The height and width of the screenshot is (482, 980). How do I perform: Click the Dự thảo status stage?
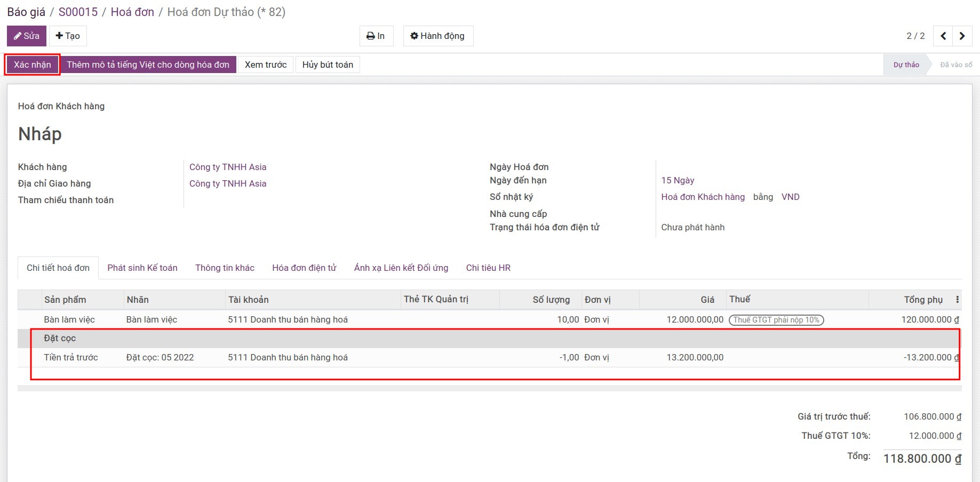(906, 65)
